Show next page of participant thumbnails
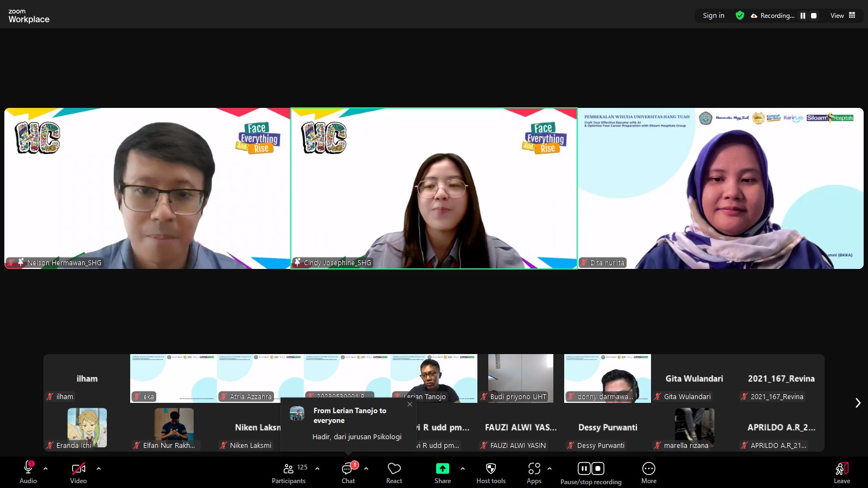Viewport: 868px width, 488px height. tap(858, 403)
